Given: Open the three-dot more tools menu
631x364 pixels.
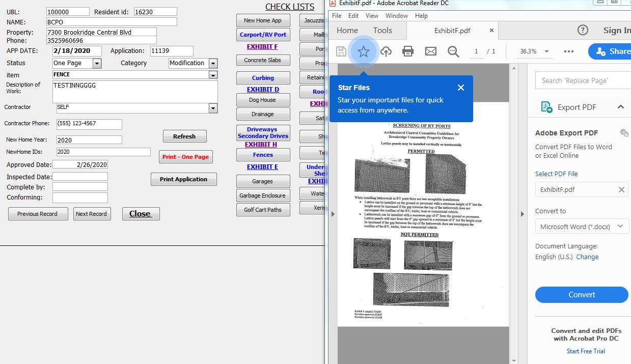Looking at the screenshot, I should click(x=569, y=51).
